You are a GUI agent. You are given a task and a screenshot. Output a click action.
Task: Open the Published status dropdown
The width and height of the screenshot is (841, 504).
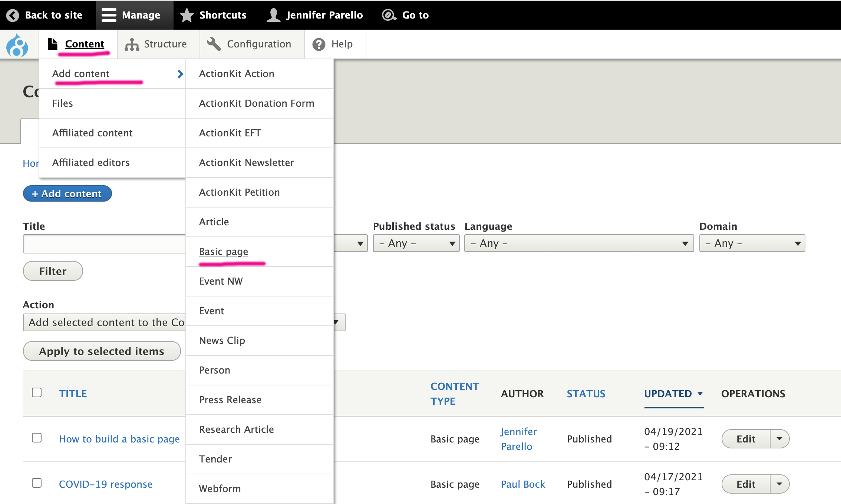tap(416, 243)
